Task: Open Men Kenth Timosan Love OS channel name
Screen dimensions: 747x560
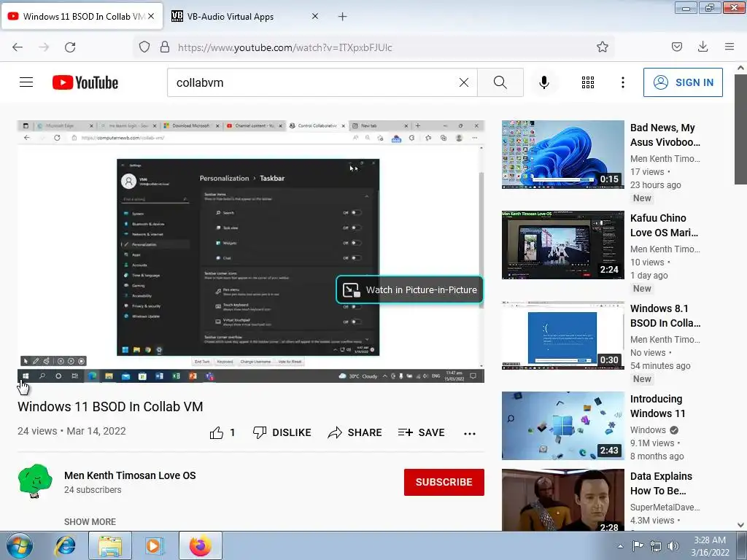Action: tap(130, 475)
